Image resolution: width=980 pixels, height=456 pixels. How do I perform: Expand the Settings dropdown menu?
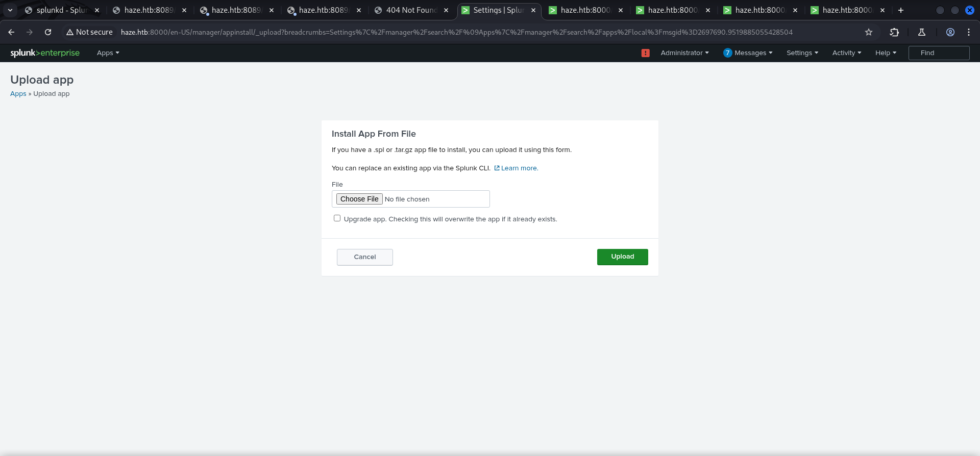click(802, 53)
